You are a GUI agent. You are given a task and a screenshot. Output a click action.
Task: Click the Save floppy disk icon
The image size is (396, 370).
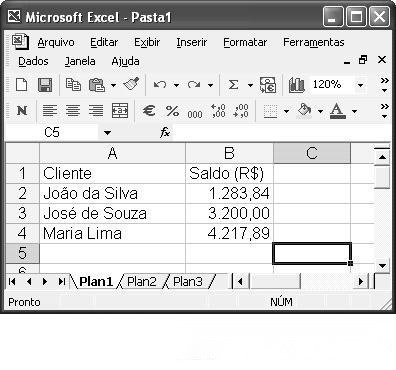pyautogui.click(x=45, y=85)
